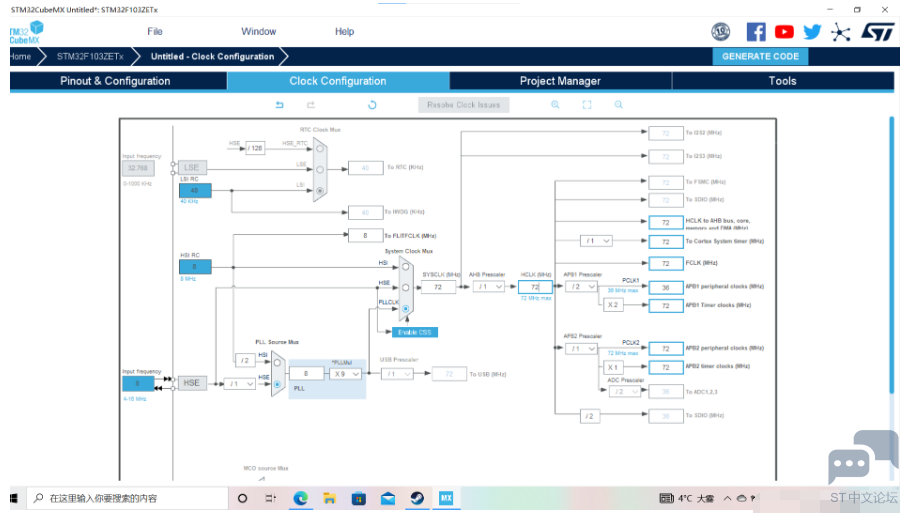Select HSE in the RTC Clock Mux

click(x=319, y=149)
